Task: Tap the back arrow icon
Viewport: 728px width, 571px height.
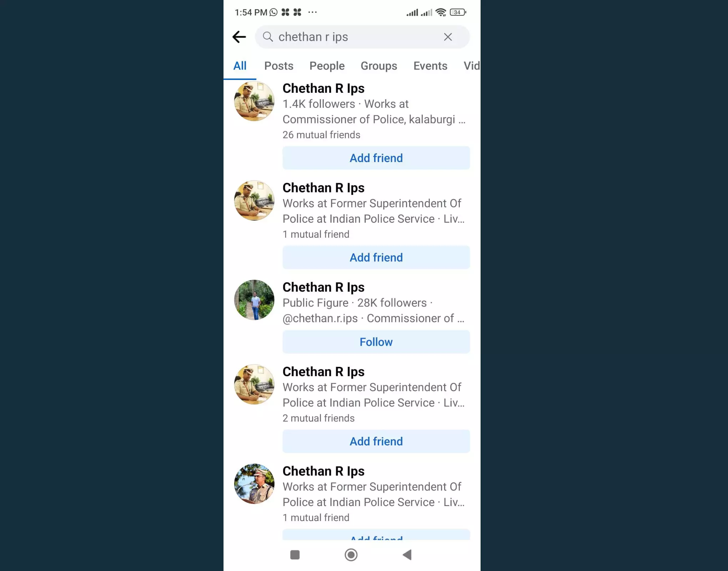Action: [x=239, y=37]
